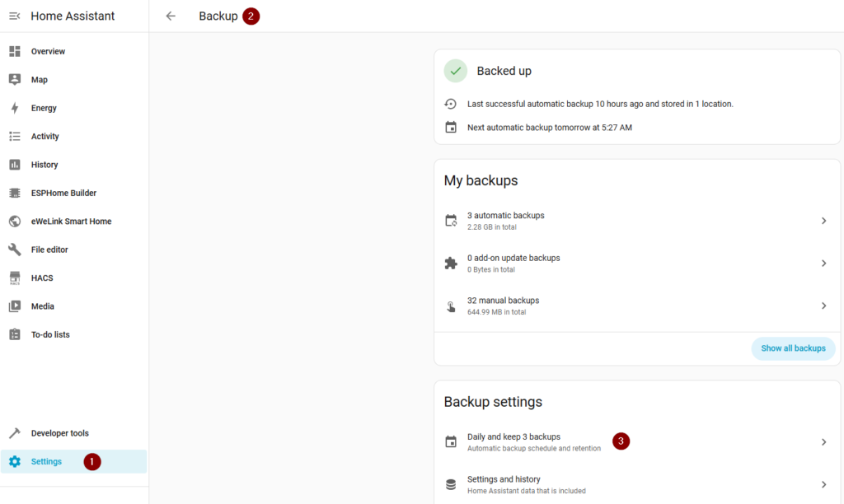This screenshot has height=504, width=844.
Task: Click the ESPHome Builder chip icon
Action: (15, 193)
